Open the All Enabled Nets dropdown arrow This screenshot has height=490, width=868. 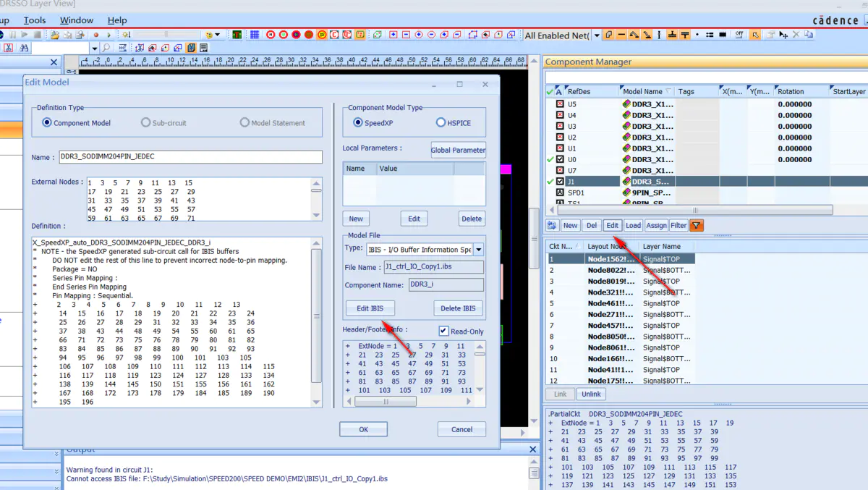pyautogui.click(x=597, y=35)
